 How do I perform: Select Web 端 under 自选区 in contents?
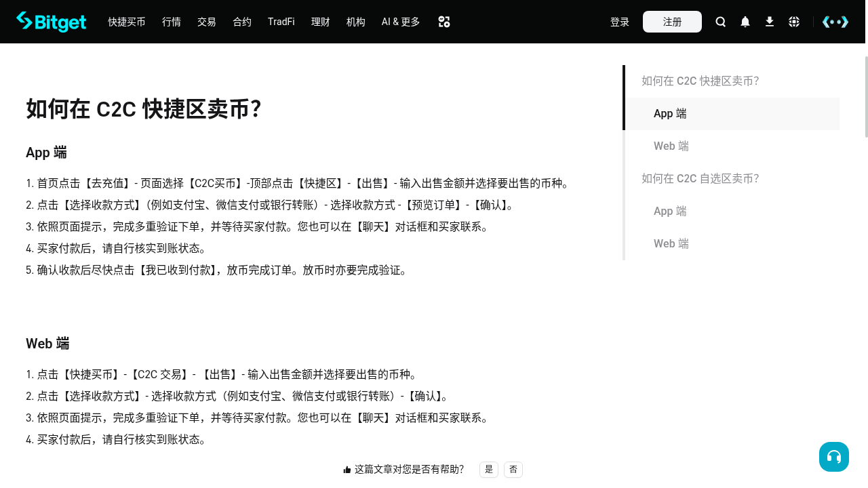coord(671,244)
